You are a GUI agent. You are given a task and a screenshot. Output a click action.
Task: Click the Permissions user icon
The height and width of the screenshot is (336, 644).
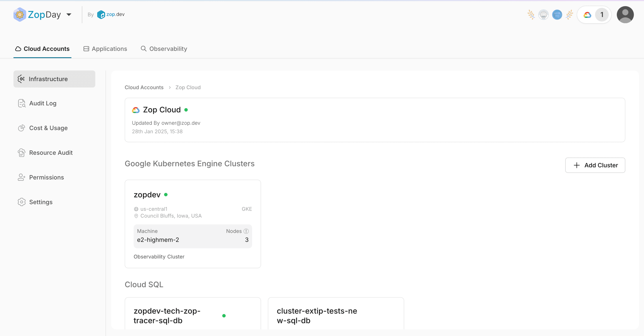coord(21,177)
